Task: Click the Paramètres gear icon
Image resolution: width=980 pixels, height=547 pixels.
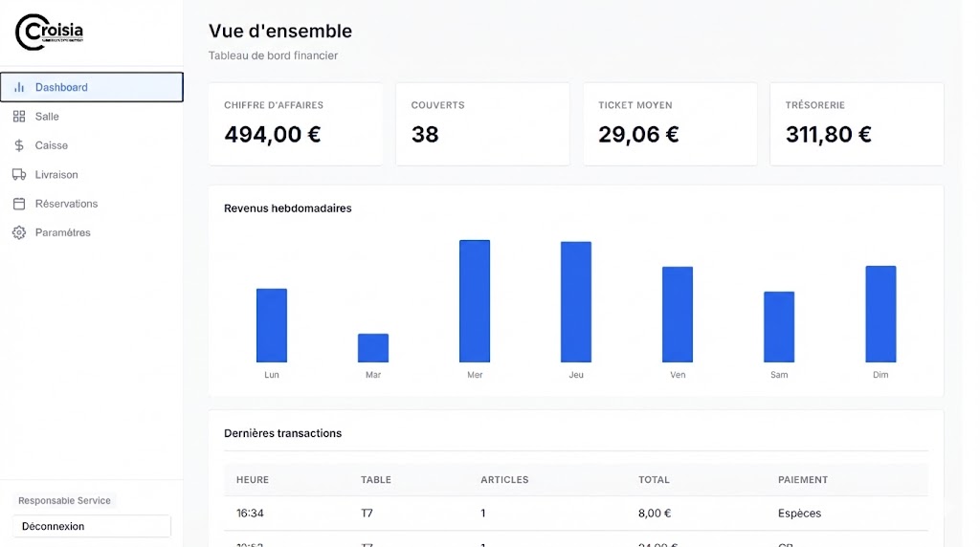Action: [x=19, y=232]
